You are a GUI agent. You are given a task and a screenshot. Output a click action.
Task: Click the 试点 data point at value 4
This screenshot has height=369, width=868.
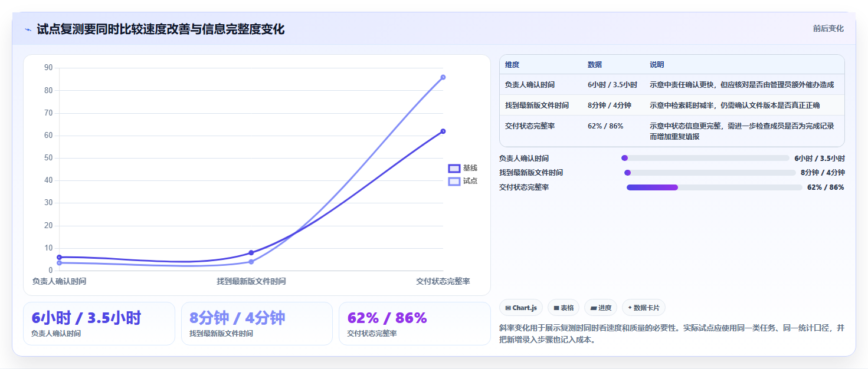tap(251, 262)
